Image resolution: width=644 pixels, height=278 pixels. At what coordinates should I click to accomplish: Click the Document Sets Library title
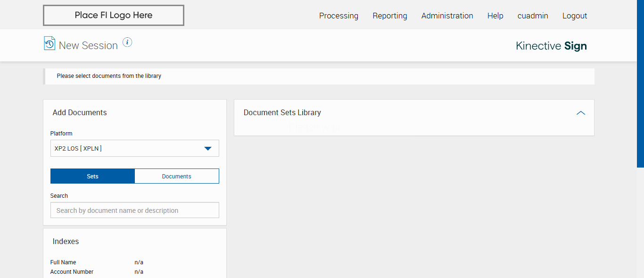point(282,113)
